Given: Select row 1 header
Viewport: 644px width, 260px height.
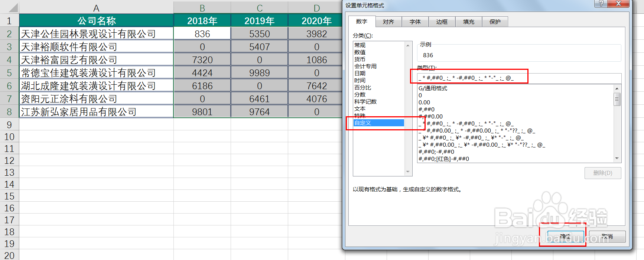Looking at the screenshot, I should click(x=9, y=20).
